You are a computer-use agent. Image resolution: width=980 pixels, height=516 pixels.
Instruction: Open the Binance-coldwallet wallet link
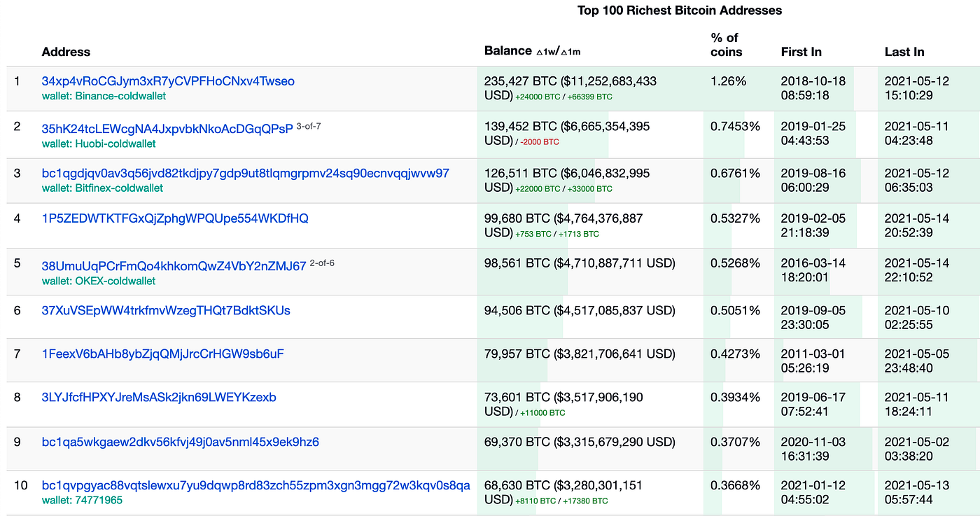104,96
